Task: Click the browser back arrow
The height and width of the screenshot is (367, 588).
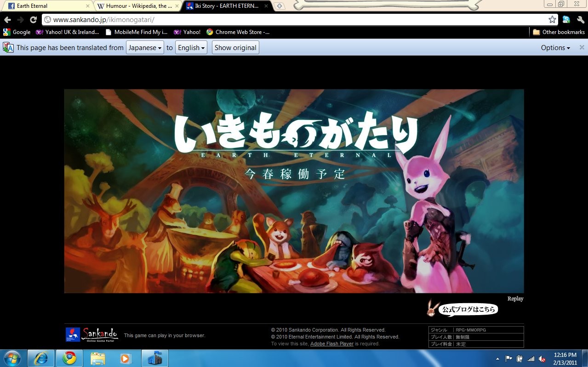Action: click(7, 20)
